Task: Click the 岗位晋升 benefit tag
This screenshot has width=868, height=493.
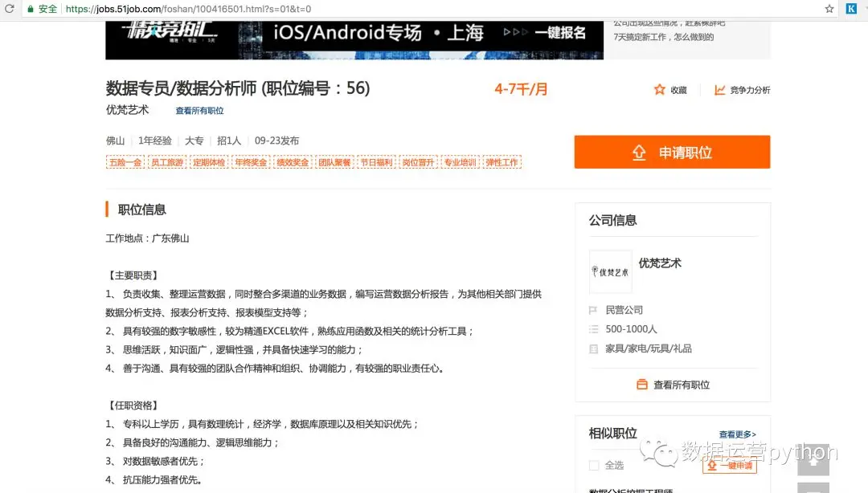Action: click(x=418, y=162)
